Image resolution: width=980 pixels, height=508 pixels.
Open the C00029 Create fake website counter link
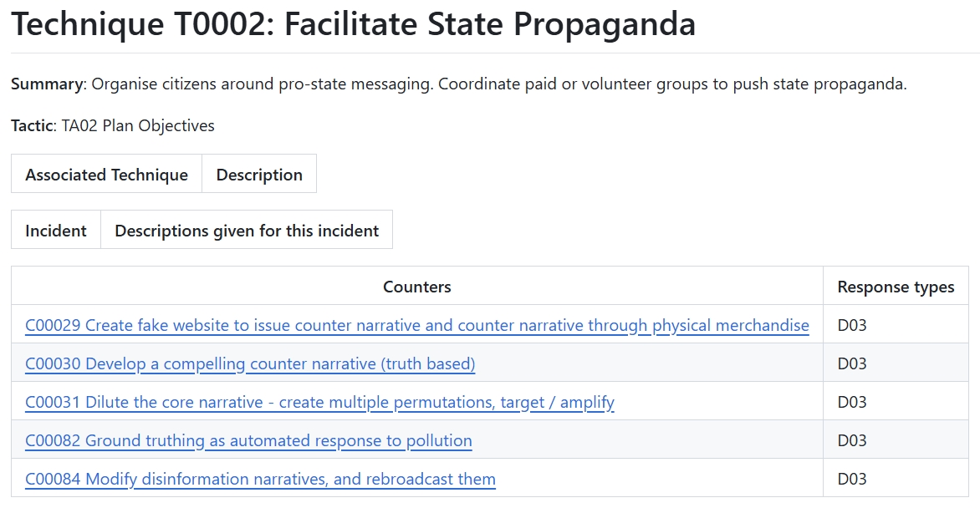tap(416, 325)
